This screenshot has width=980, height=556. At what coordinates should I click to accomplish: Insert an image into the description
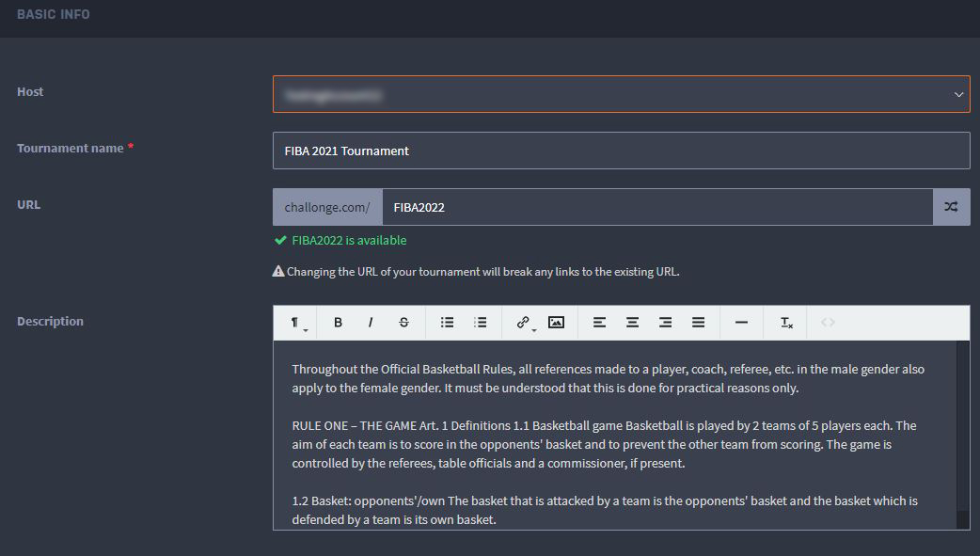coord(556,322)
